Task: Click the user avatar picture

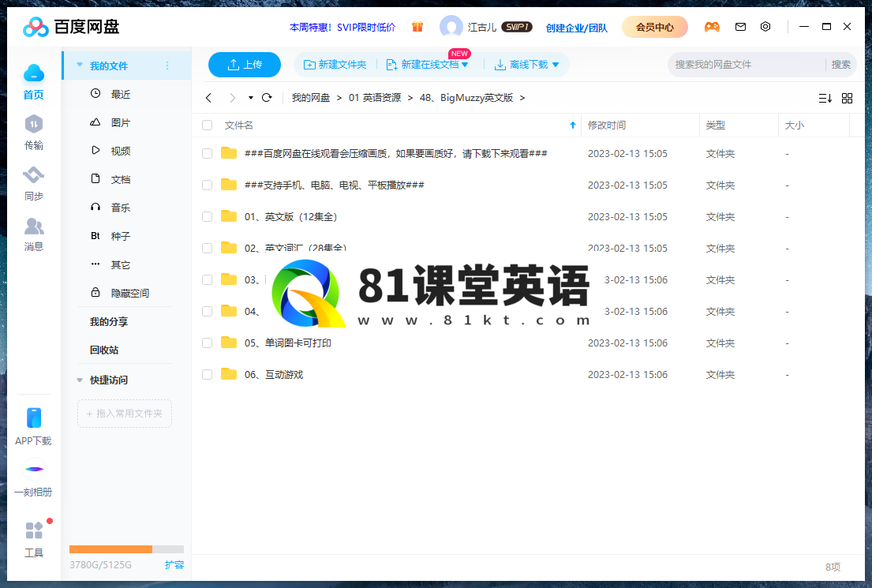Action: point(451,27)
